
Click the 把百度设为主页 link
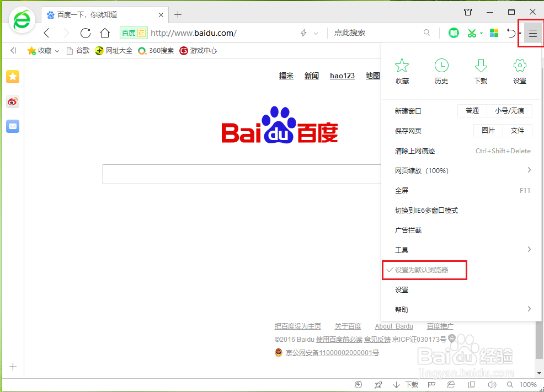point(298,326)
